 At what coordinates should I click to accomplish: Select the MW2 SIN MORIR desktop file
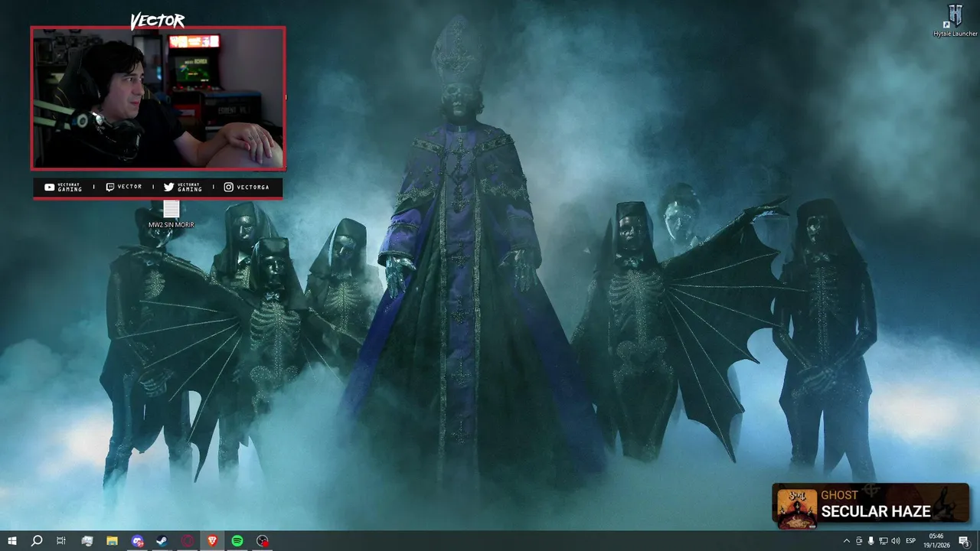click(x=171, y=214)
